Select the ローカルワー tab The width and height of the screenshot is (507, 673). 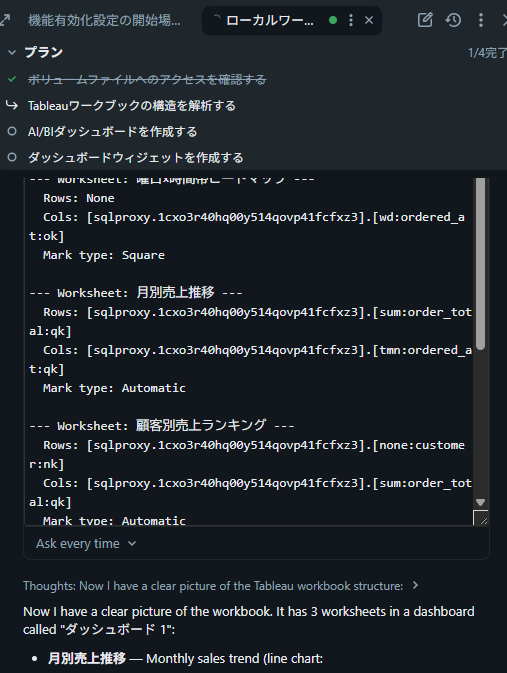(x=270, y=20)
